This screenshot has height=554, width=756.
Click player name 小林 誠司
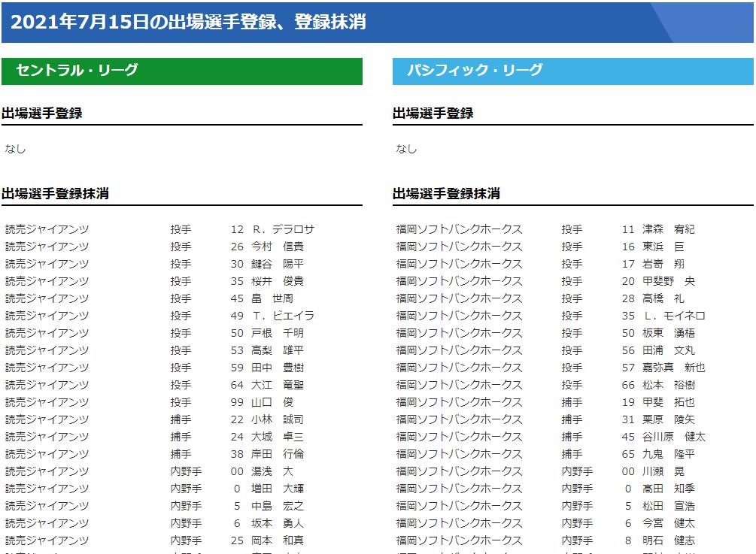(278, 419)
